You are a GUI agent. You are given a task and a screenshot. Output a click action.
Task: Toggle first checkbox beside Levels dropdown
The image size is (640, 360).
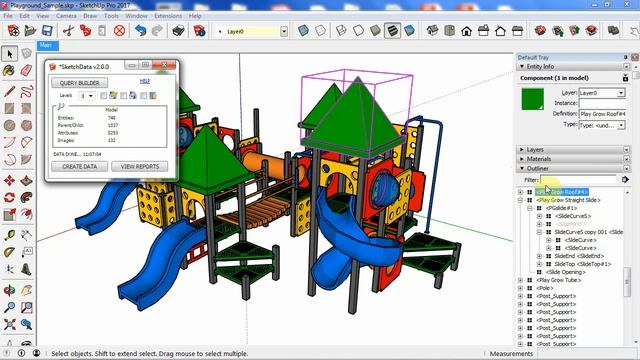(104, 96)
